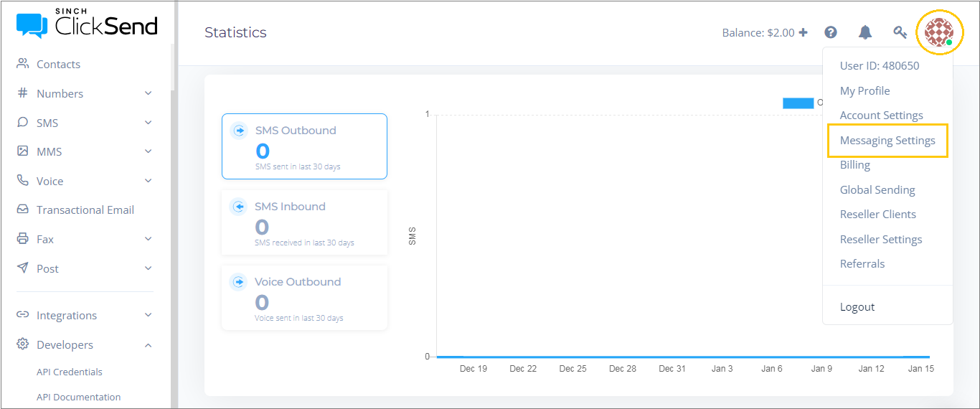This screenshot has width=980, height=409.
Task: Expand the SMS sidebar section
Action: pyautogui.click(x=85, y=123)
